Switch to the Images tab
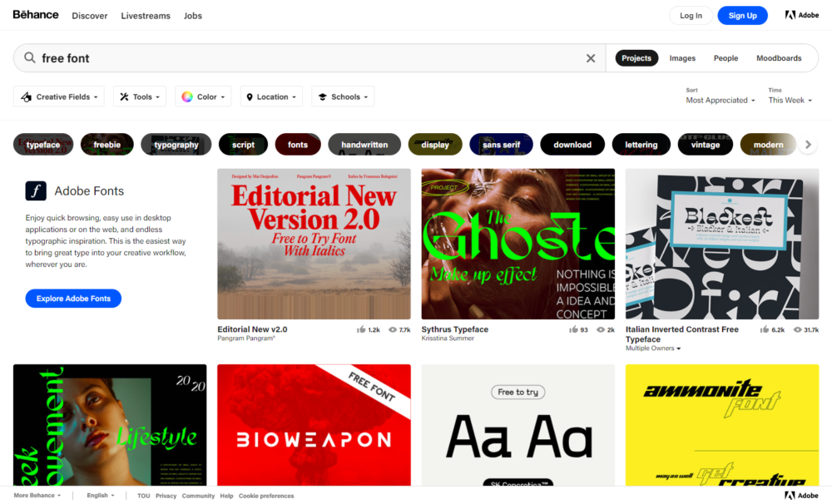 [x=682, y=58]
